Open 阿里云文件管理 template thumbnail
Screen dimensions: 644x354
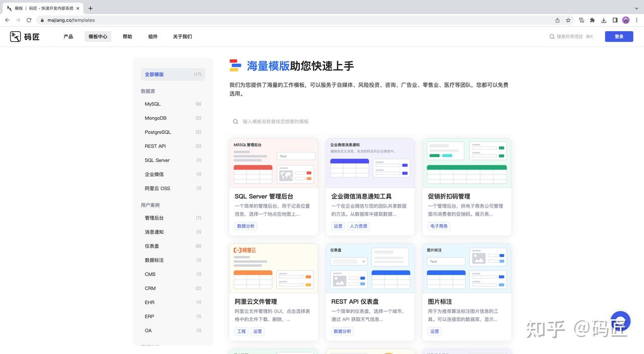point(274,269)
